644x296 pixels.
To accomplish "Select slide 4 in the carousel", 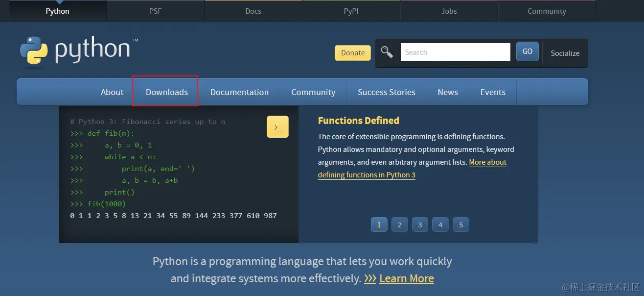I will 440,225.
